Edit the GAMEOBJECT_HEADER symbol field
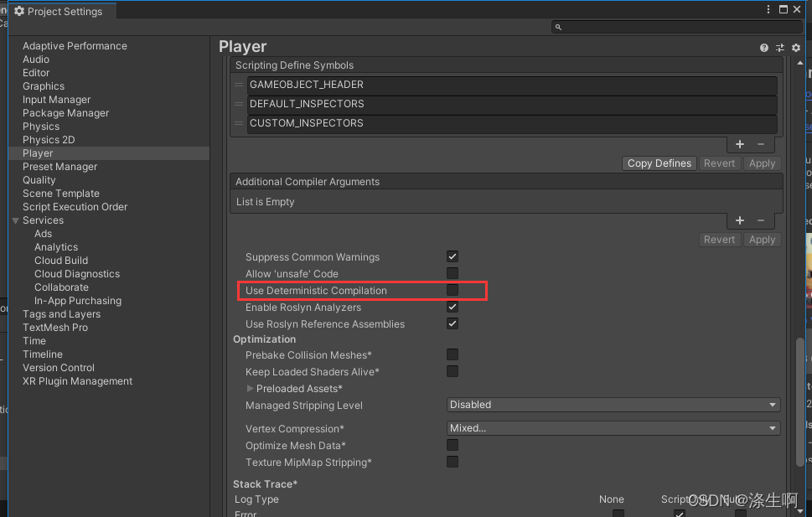This screenshot has height=517, width=812. [512, 85]
